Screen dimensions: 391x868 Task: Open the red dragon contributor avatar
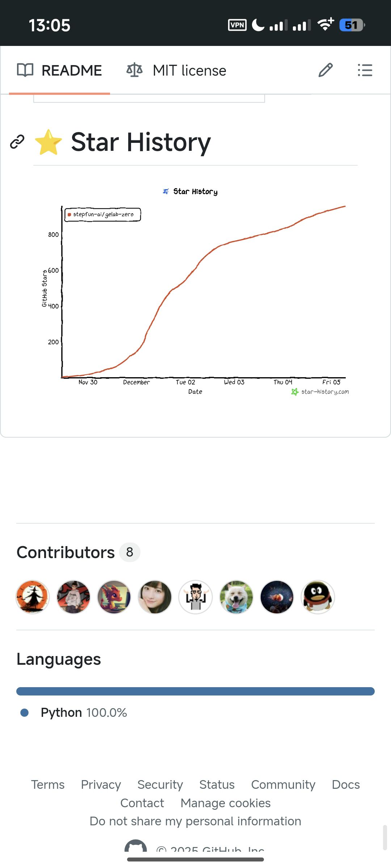click(x=114, y=597)
